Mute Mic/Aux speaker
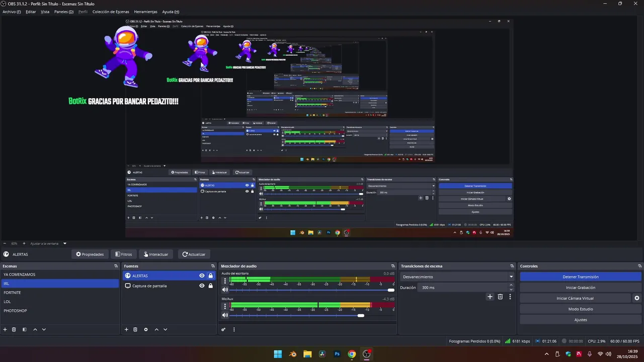The image size is (644, 362). (225, 315)
